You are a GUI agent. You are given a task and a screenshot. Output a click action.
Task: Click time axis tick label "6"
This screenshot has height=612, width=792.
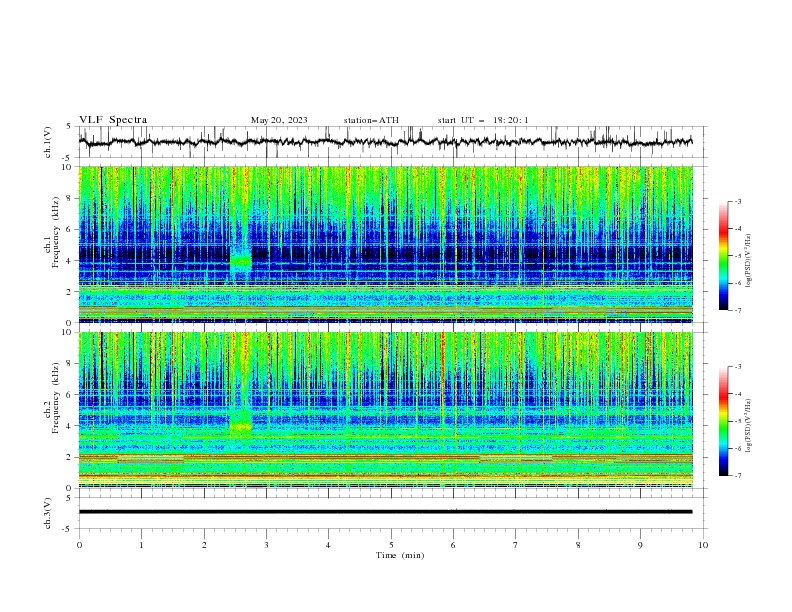[x=453, y=545]
